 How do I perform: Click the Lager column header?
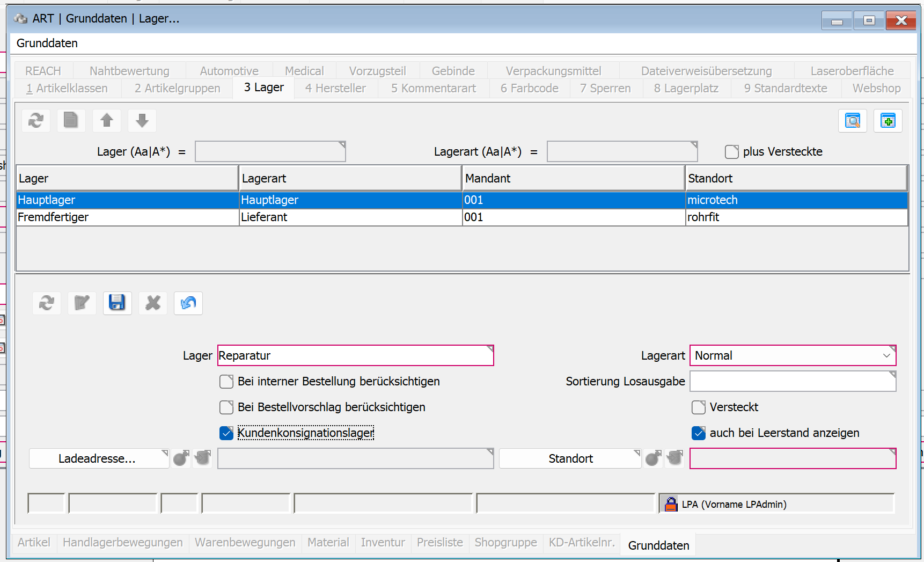tap(127, 178)
